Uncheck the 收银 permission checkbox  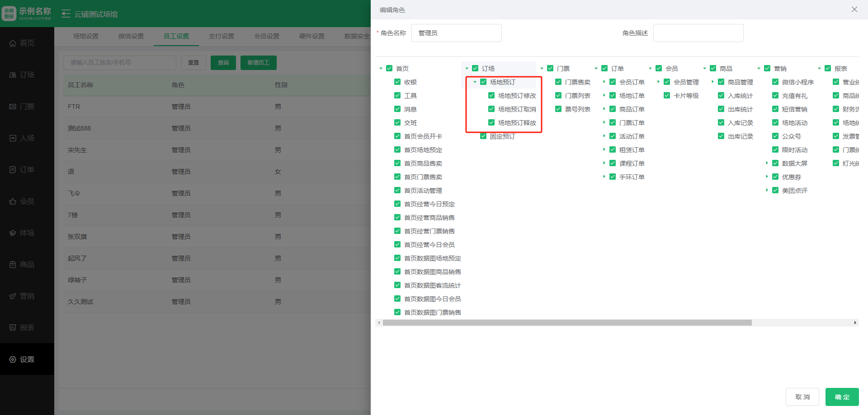coord(397,82)
